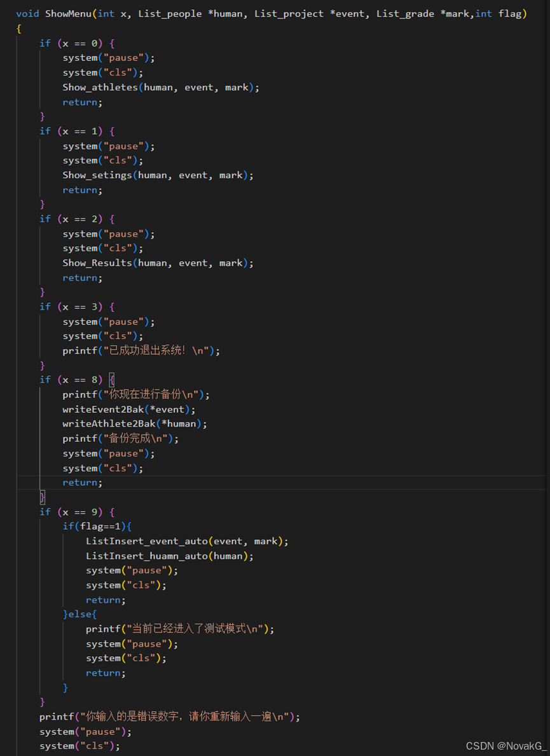Click the "if (x == 2) {" line
The height and width of the screenshot is (756, 550).
coord(77,219)
